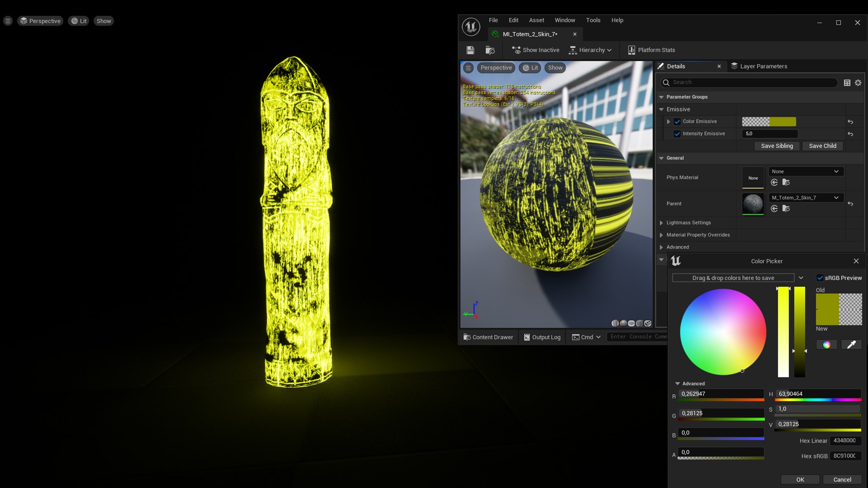Open Phys Material None dropdown

click(806, 172)
